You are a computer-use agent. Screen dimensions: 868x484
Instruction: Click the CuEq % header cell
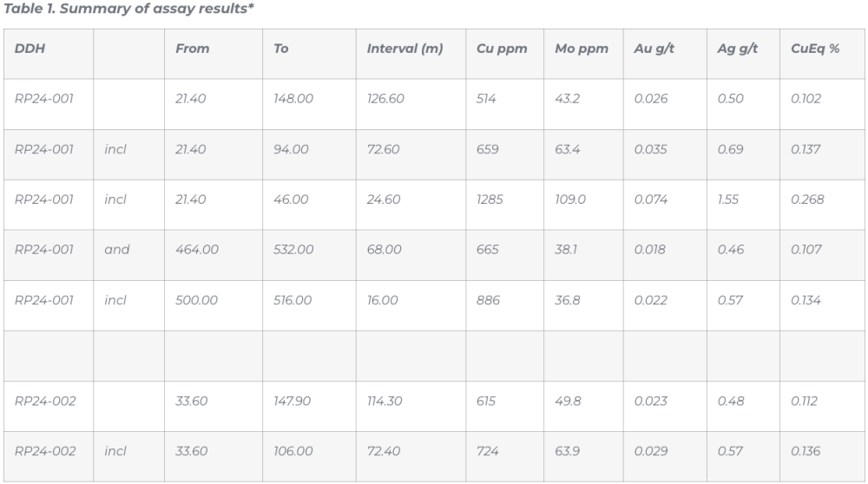(x=815, y=49)
